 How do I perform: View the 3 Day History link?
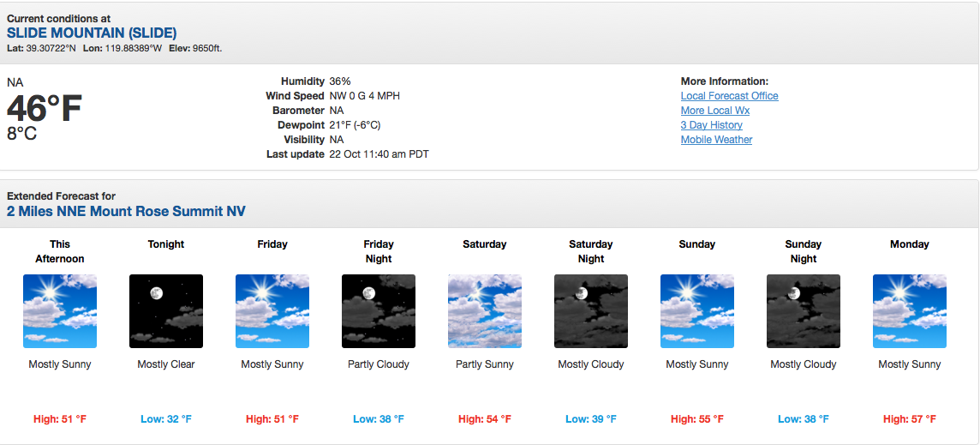click(712, 124)
